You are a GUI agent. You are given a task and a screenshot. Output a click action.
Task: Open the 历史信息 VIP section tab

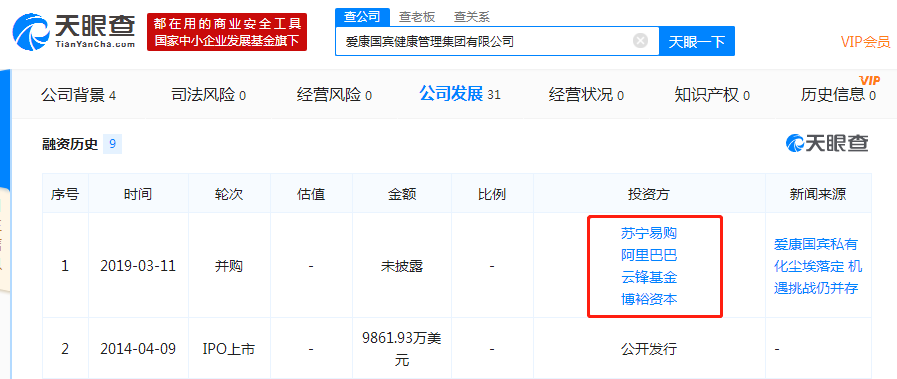coord(838,95)
